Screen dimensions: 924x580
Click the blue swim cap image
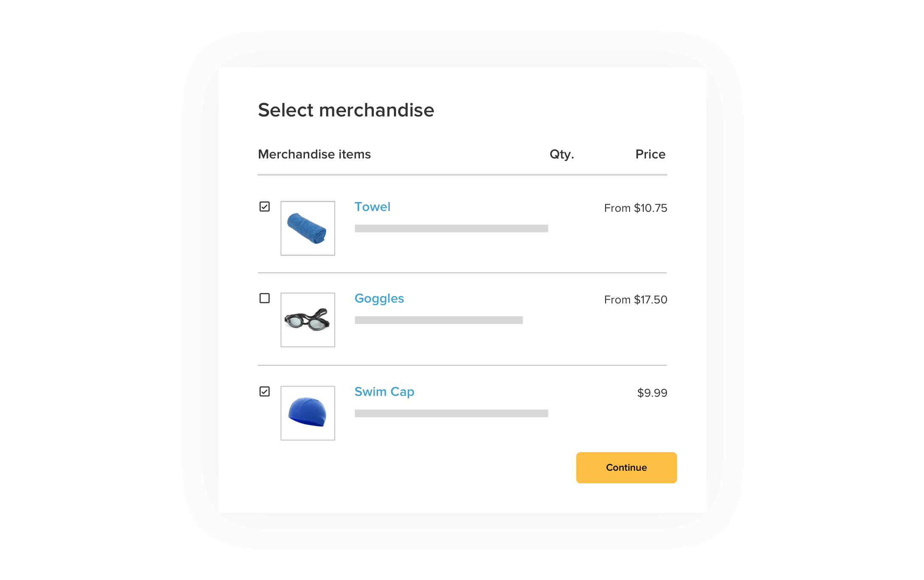pyautogui.click(x=308, y=413)
